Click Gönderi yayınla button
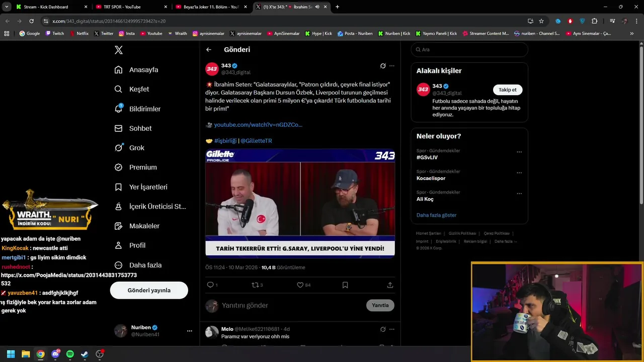This screenshot has height=362, width=644. tap(149, 290)
